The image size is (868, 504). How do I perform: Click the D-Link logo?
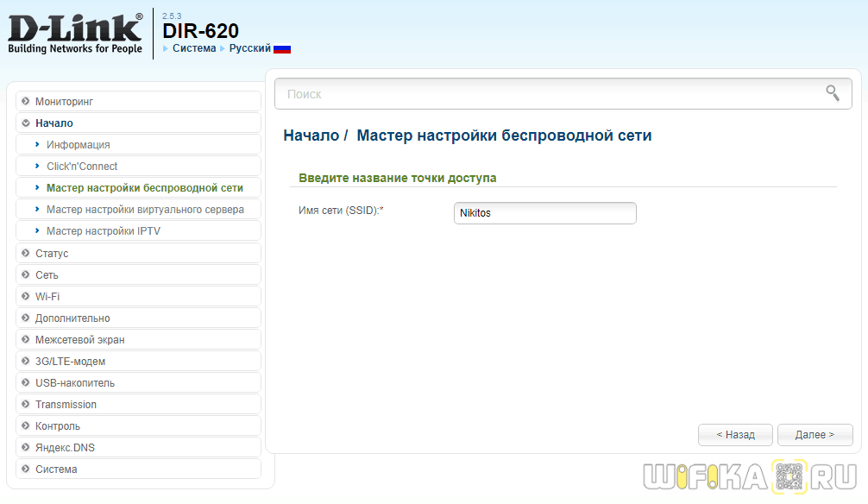point(75,34)
